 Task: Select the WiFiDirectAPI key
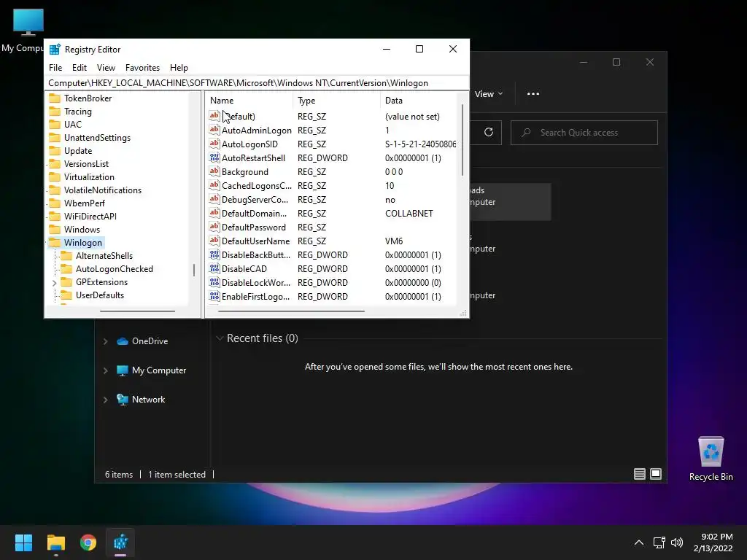pos(90,216)
